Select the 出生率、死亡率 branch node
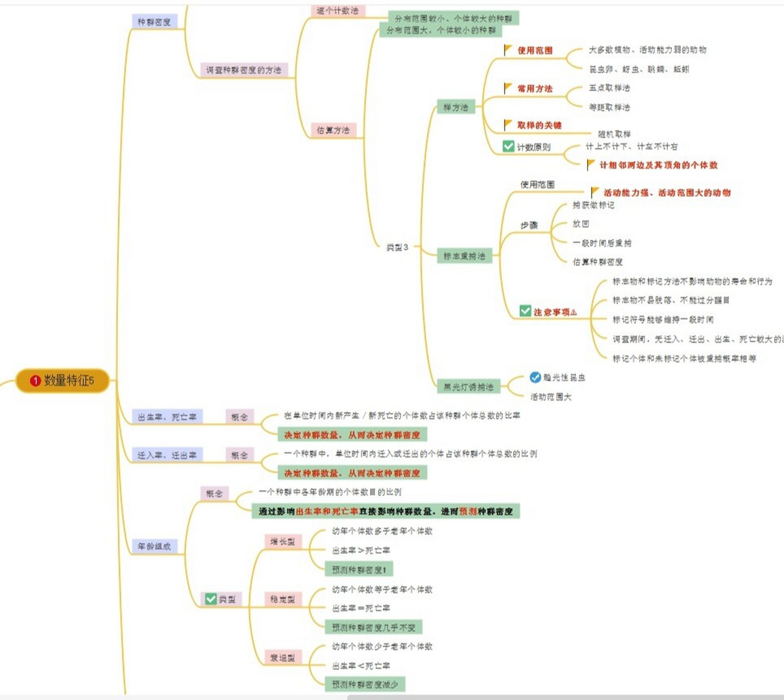This screenshot has height=700, width=784. click(167, 417)
